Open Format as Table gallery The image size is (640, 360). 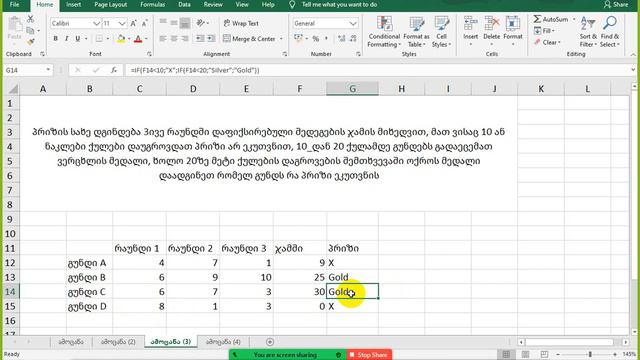tap(416, 32)
